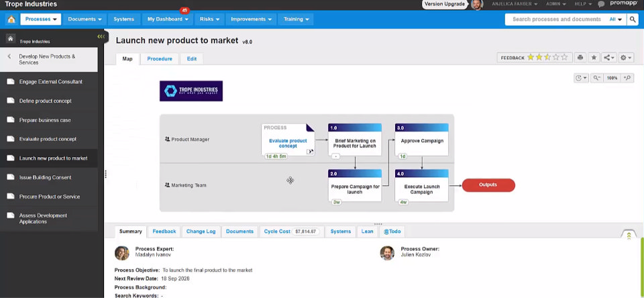Open the map history clock dropdown
644x298 pixels.
tap(581, 78)
